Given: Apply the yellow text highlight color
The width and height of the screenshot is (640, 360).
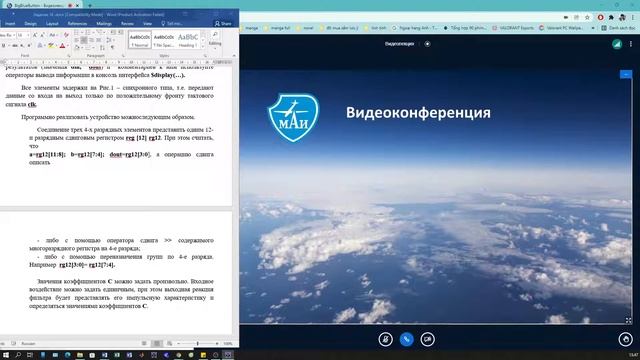Looking at the screenshot, I should [x=50, y=45].
